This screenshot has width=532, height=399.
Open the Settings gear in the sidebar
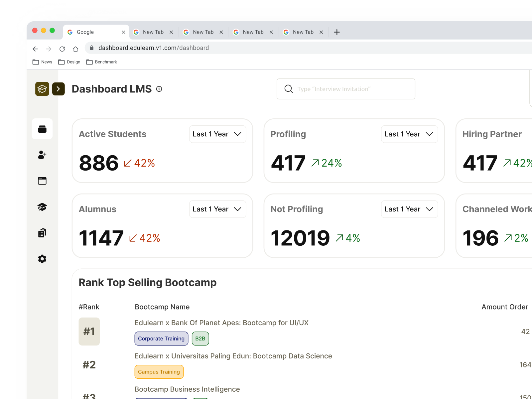point(42,259)
